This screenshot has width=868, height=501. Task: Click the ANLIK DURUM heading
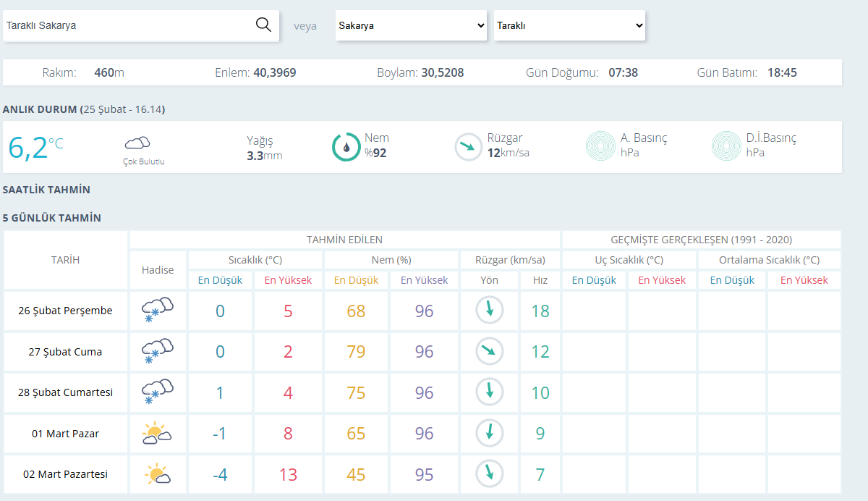tap(40, 109)
